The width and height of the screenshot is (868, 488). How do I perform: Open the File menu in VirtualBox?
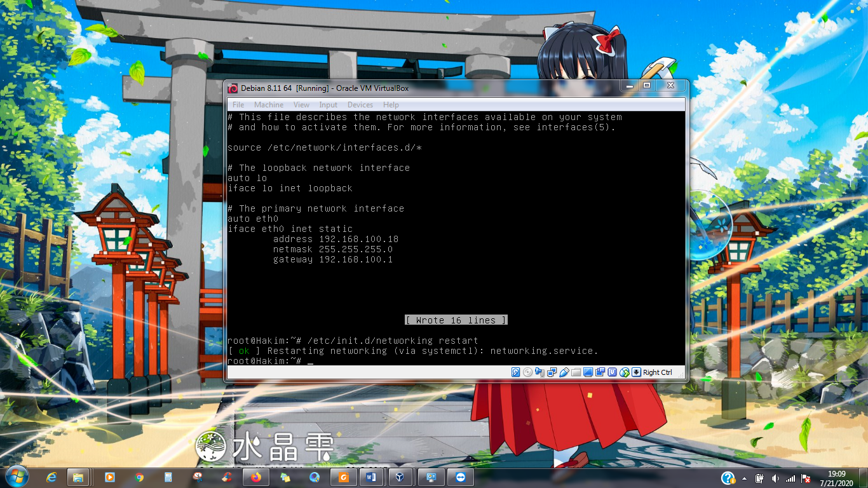pyautogui.click(x=238, y=105)
